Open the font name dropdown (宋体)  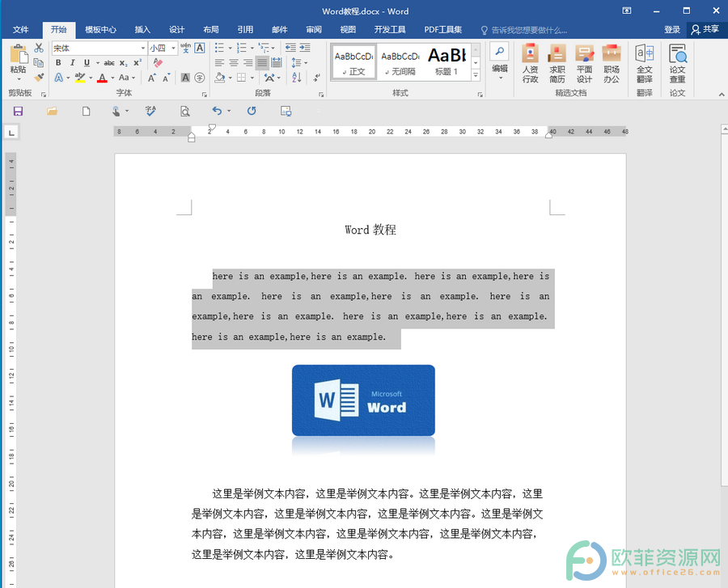point(143,48)
